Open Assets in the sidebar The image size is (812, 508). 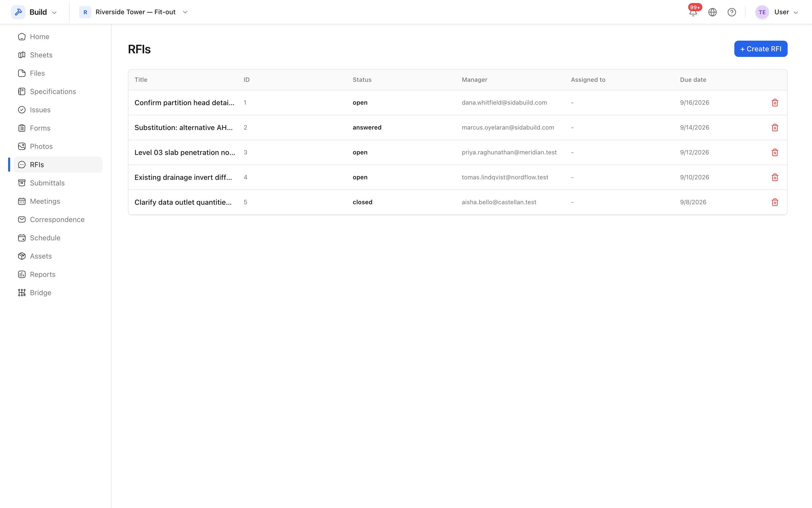click(58, 256)
